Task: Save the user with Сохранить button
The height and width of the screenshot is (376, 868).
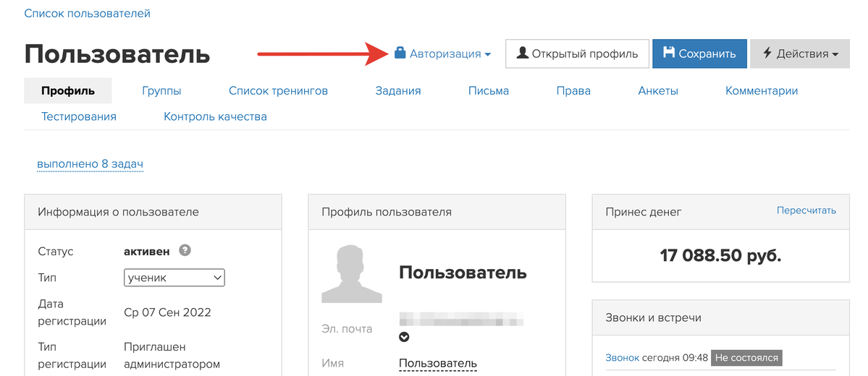Action: [x=700, y=54]
